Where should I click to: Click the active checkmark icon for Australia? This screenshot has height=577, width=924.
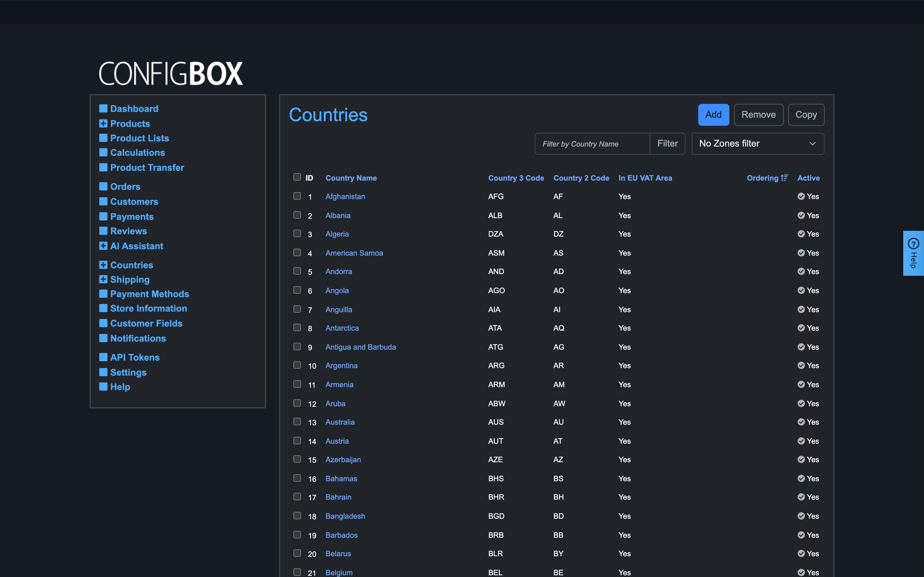pos(801,422)
